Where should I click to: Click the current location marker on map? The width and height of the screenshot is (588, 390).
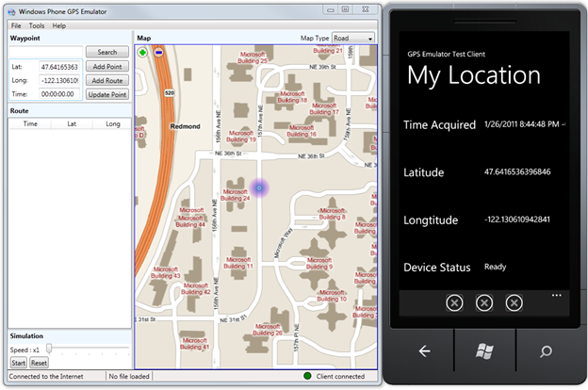259,187
